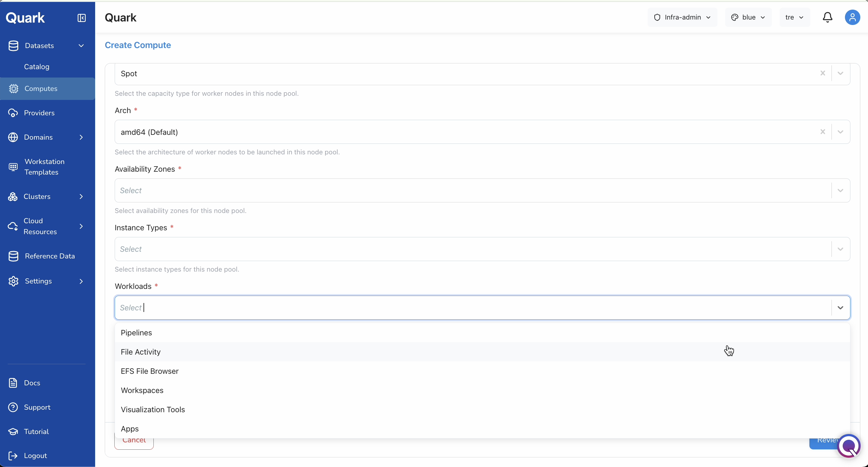Click the Domains globe icon
The height and width of the screenshot is (467, 868).
13,137
